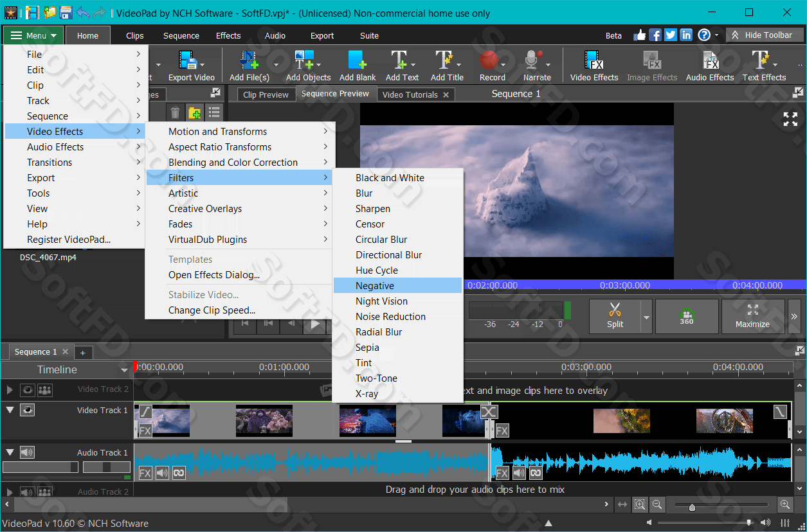Switch to the Clip Preview tab
The height and width of the screenshot is (532, 807).
click(266, 94)
